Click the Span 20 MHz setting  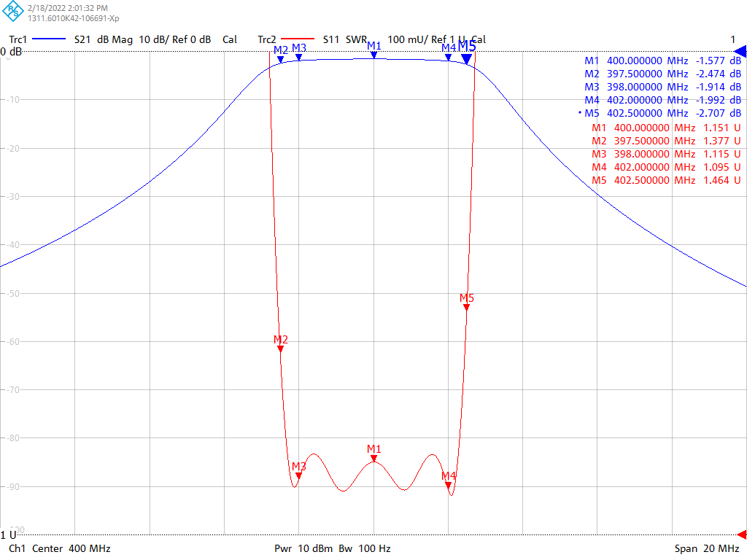click(707, 548)
